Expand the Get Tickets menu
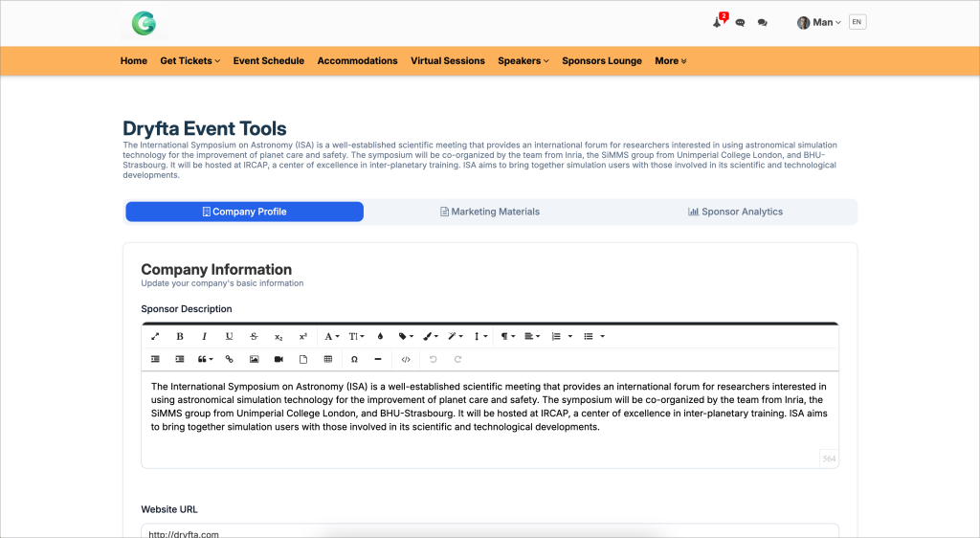The image size is (980, 538). pos(190,60)
